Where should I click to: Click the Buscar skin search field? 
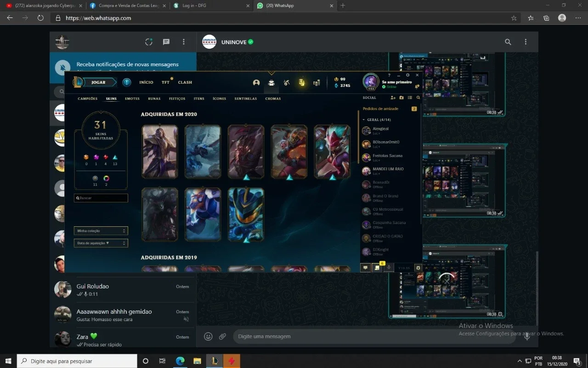(101, 198)
